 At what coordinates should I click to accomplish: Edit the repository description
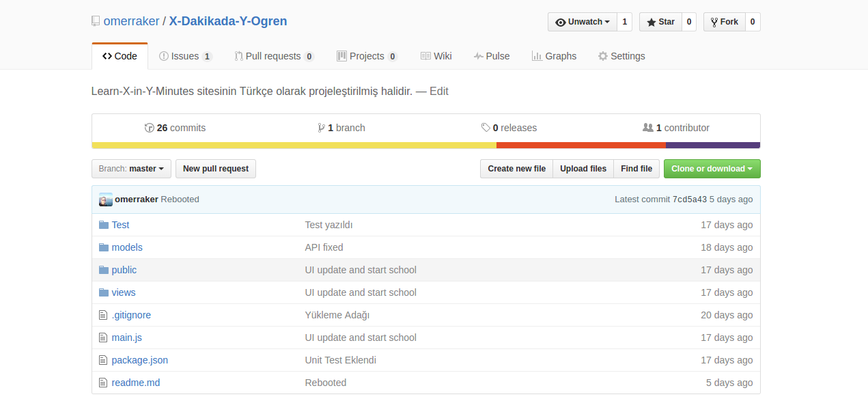tap(438, 91)
